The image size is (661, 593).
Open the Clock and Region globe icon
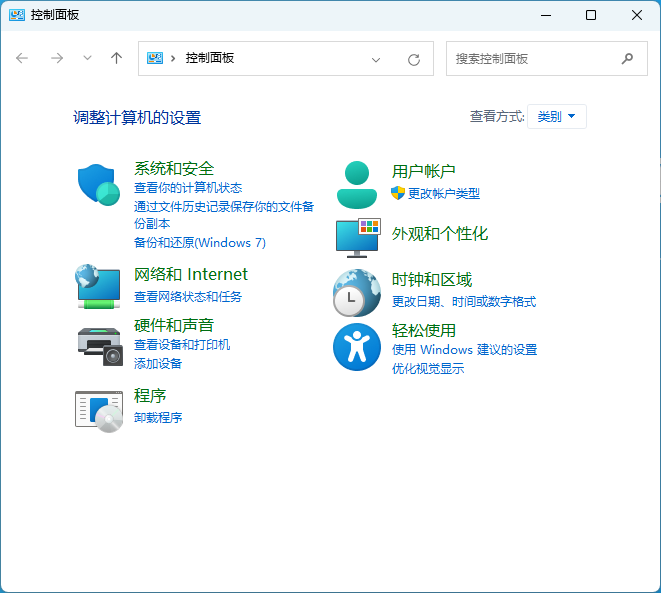tap(357, 293)
